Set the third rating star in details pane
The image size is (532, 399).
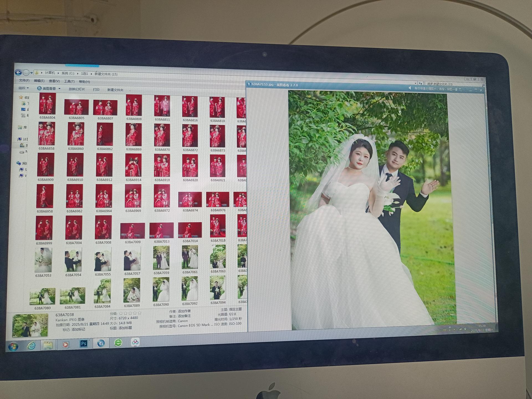(130, 313)
